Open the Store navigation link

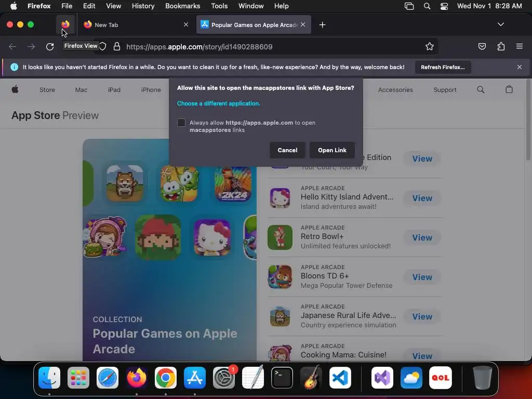[x=47, y=90]
